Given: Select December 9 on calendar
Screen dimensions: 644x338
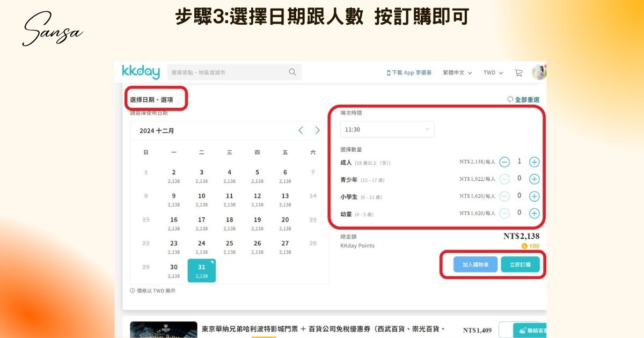Looking at the screenshot, I should [174, 200].
